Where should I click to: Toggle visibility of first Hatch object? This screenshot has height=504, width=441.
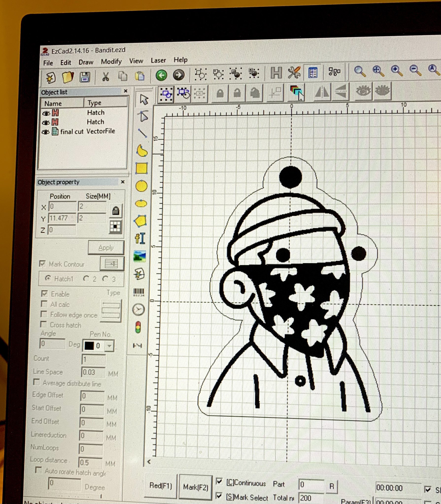pyautogui.click(x=46, y=113)
